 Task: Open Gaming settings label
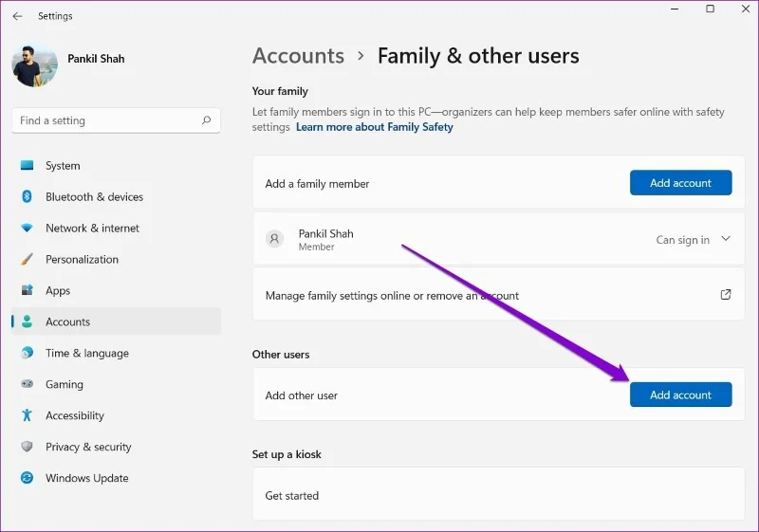pyautogui.click(x=65, y=384)
